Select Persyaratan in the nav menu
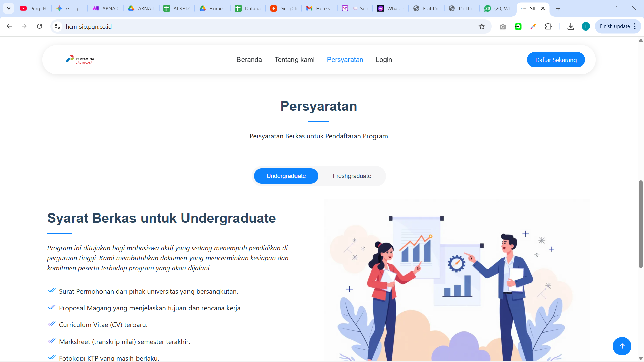The image size is (644, 362). [x=345, y=60]
